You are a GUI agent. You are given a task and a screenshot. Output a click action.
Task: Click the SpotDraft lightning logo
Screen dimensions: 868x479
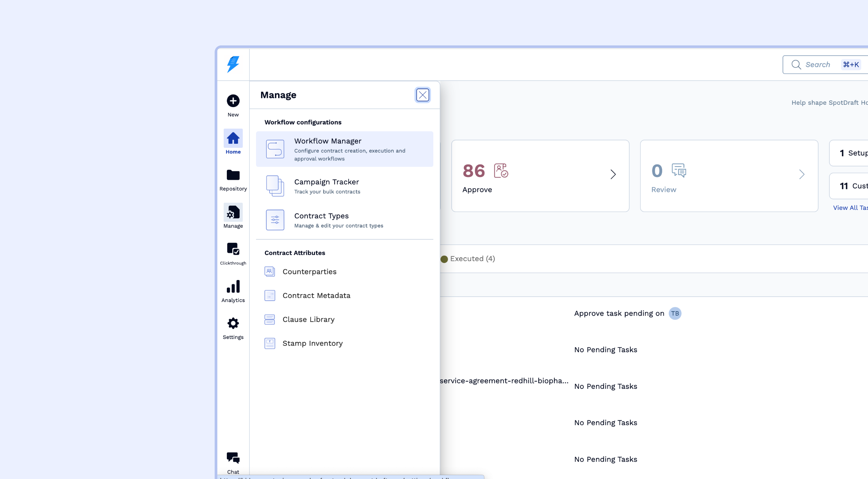(233, 64)
